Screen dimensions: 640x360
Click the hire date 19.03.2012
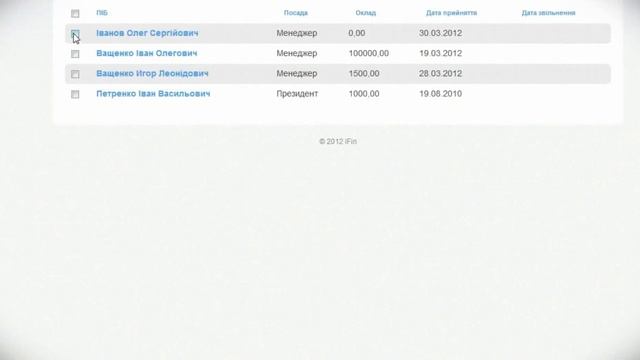[x=440, y=53]
